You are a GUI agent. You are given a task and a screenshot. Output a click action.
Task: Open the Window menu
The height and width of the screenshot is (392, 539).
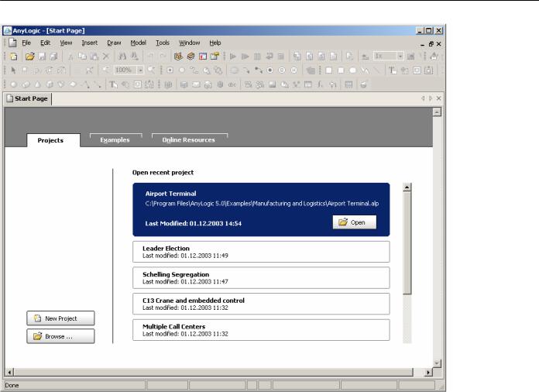(190, 43)
